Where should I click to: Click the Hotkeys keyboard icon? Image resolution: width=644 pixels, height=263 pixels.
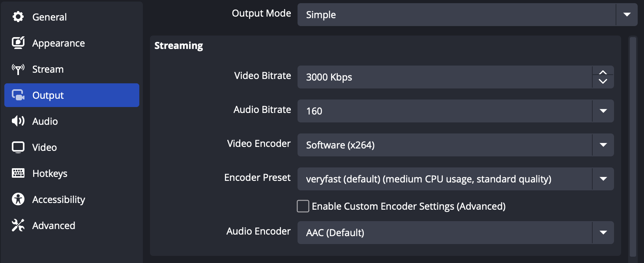tap(18, 173)
